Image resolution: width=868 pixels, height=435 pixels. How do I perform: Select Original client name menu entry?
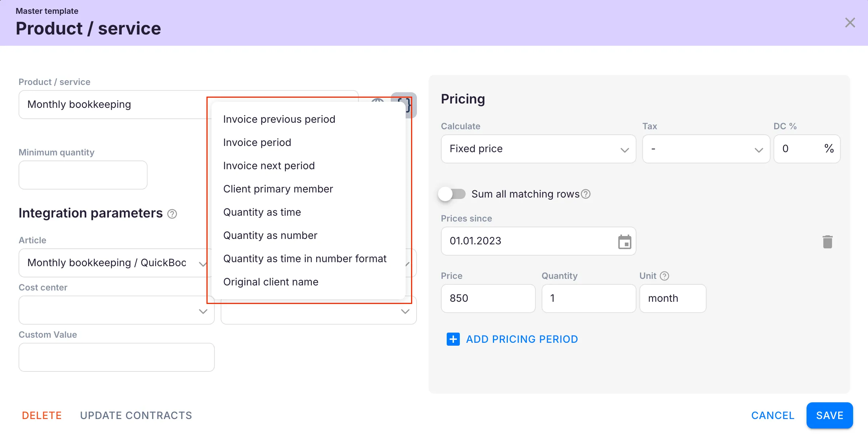click(270, 282)
